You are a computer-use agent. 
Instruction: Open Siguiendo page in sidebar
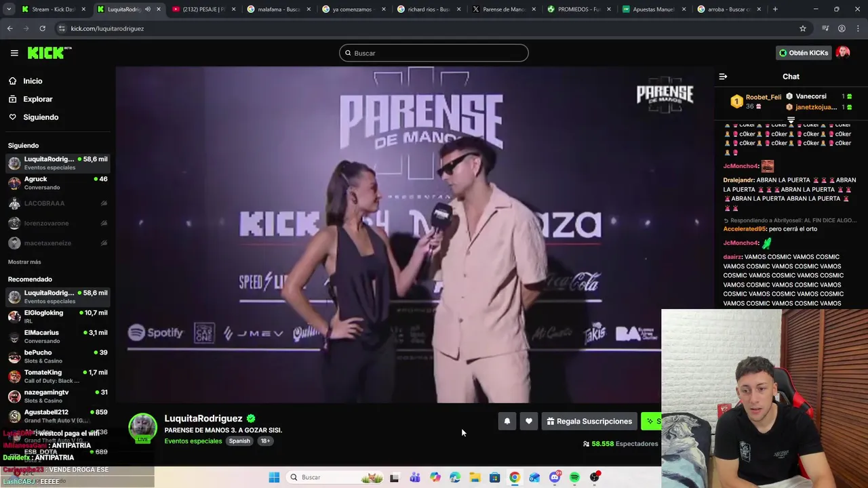point(41,117)
